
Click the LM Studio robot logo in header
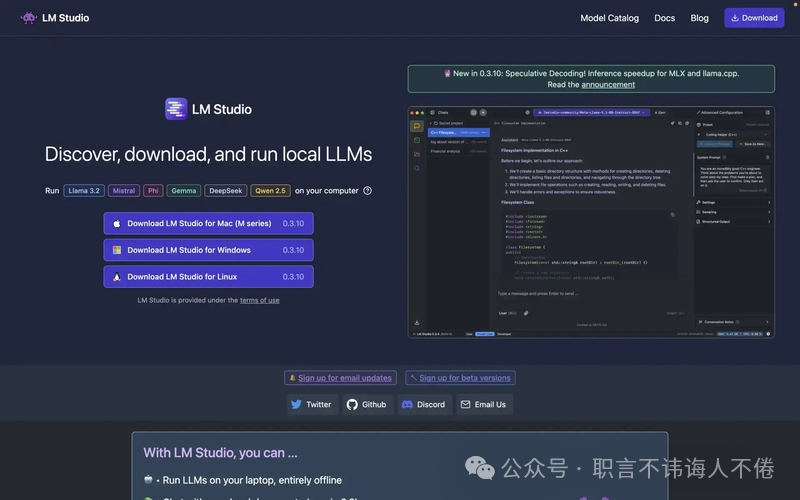click(x=29, y=18)
